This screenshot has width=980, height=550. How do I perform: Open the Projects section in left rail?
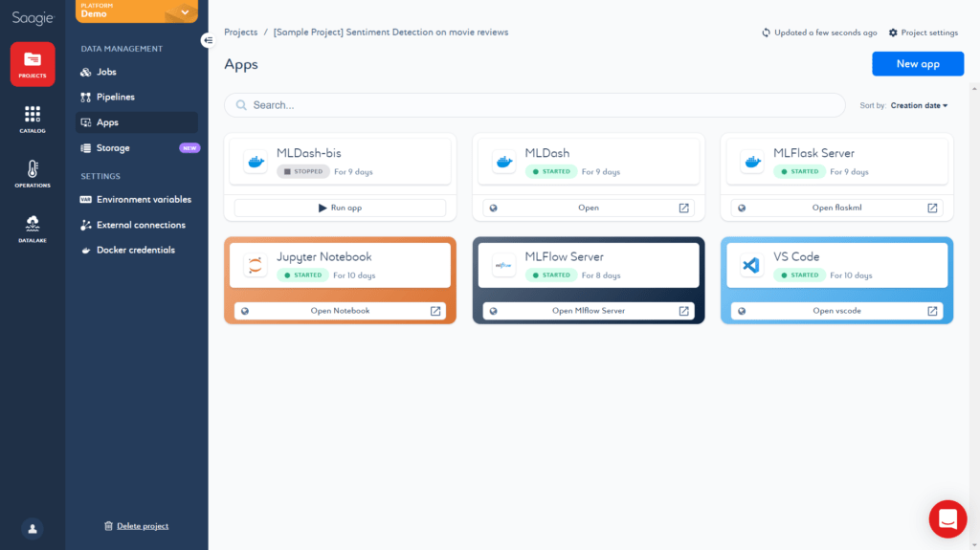click(x=33, y=64)
